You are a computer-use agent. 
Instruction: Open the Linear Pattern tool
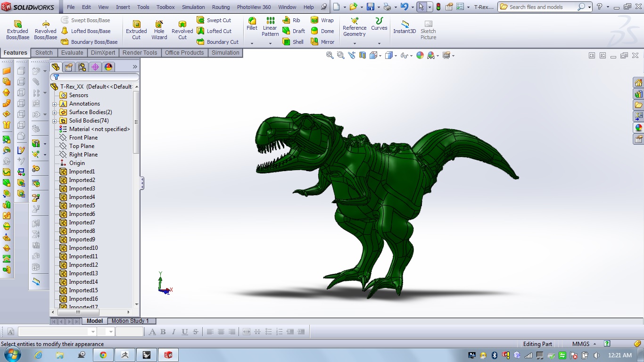270,27
